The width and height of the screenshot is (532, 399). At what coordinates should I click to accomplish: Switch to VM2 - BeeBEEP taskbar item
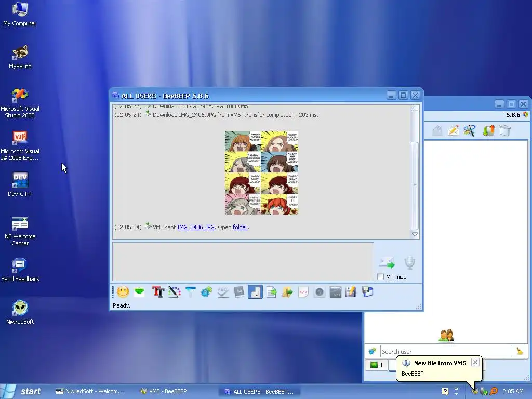pyautogui.click(x=164, y=391)
